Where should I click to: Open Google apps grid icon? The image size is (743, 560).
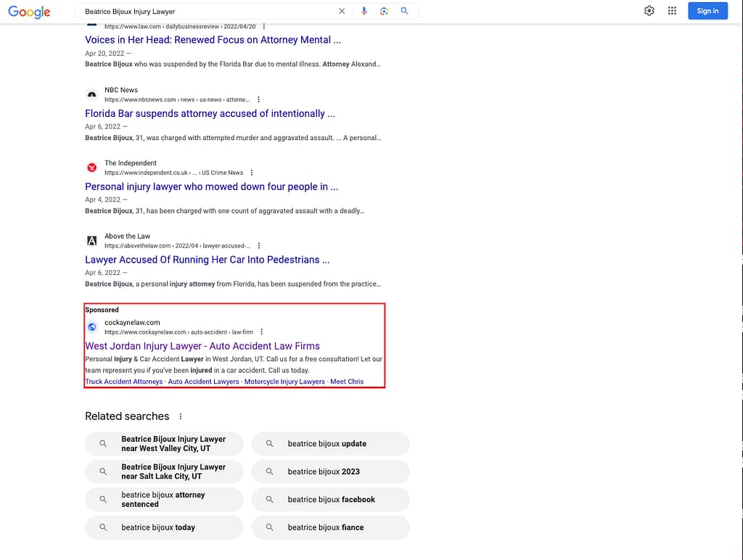672,11
